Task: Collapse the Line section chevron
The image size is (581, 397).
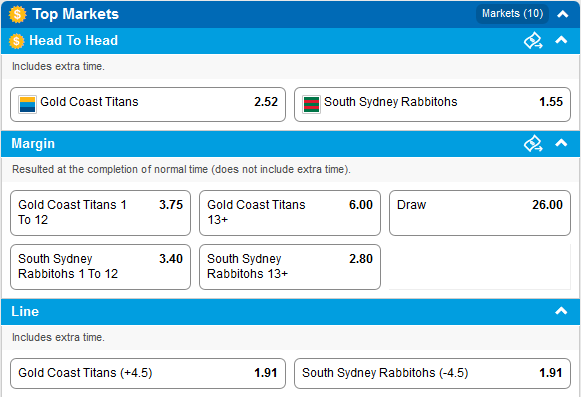Action: (x=561, y=311)
